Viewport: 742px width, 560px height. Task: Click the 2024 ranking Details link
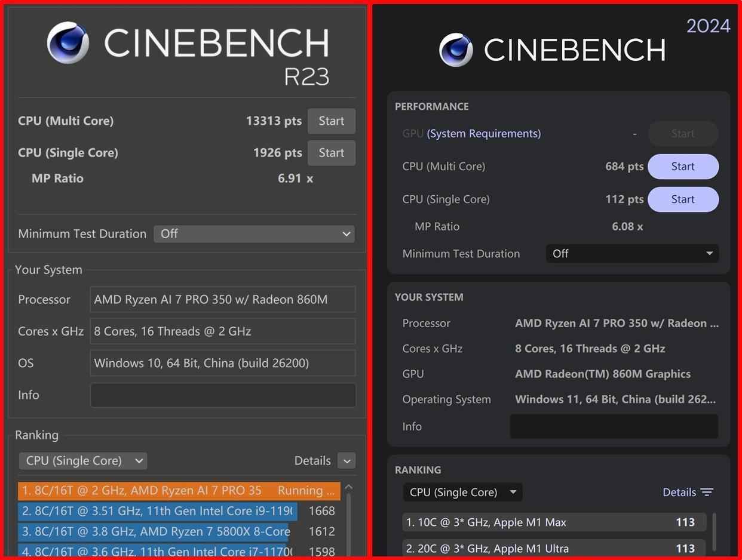coord(679,493)
